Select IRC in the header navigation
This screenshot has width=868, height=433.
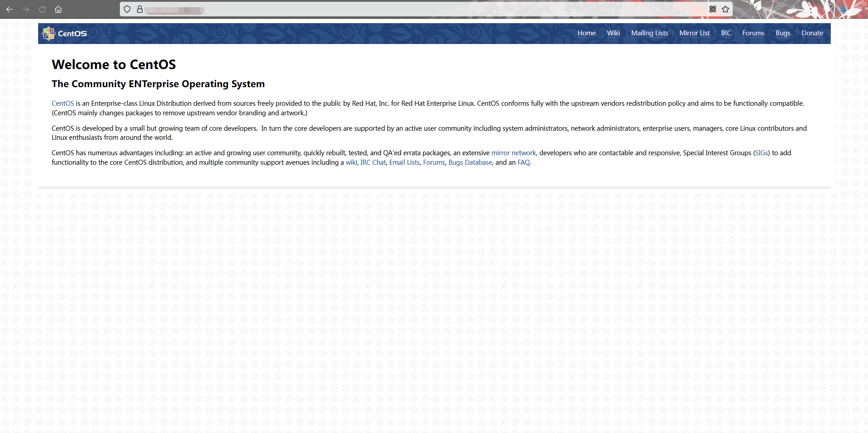pyautogui.click(x=726, y=33)
